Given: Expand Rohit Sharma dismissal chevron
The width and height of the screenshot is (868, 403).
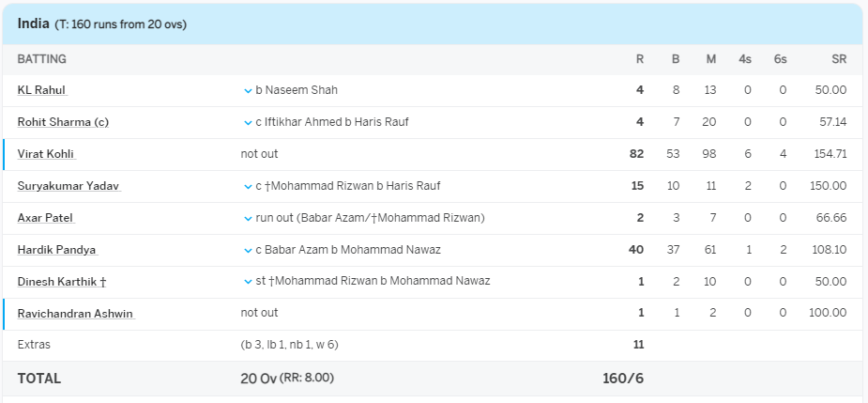Looking at the screenshot, I should (248, 122).
